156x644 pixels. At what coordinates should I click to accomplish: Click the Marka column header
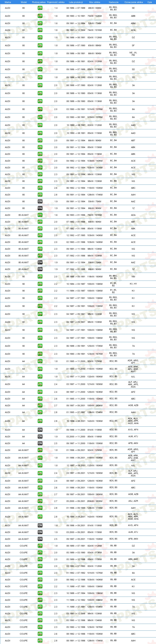[8, 2]
